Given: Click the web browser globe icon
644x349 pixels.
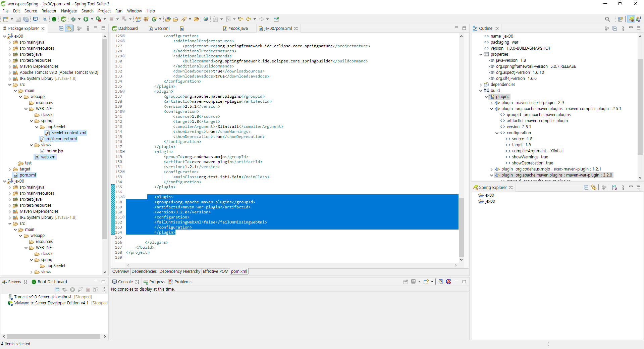Looking at the screenshot, I should [x=206, y=19].
